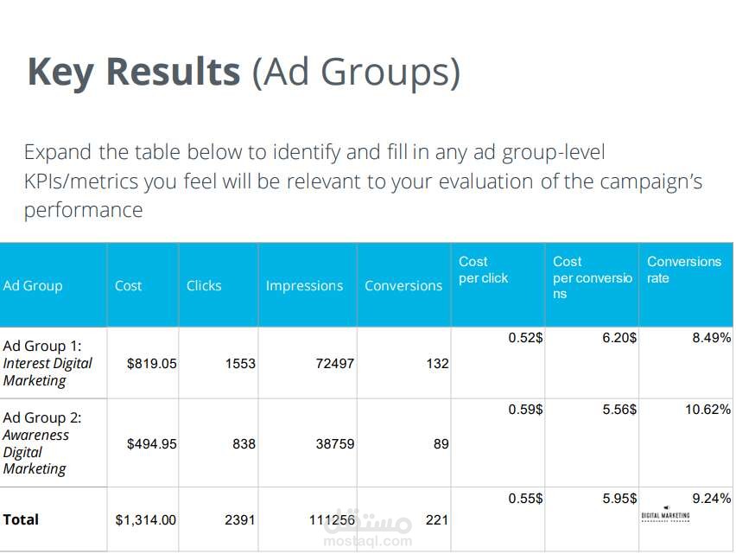Select the Key Results title heading
Screen dimensions: 736x560
point(244,72)
